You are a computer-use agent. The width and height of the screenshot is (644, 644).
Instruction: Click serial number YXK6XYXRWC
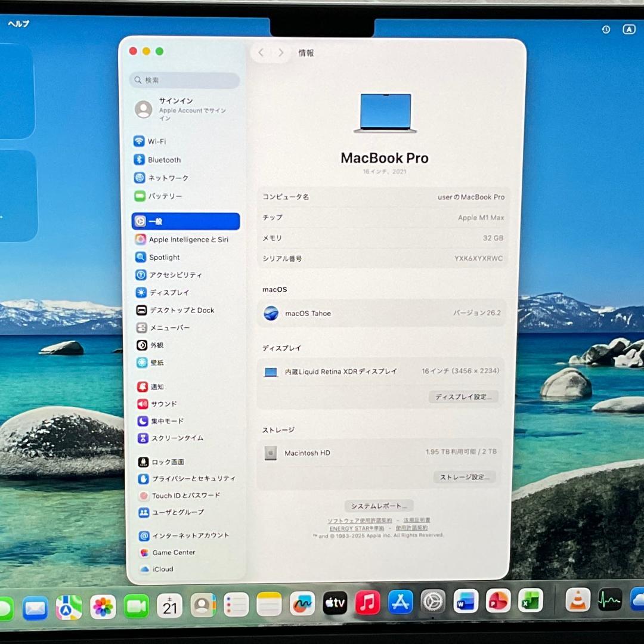point(478,258)
